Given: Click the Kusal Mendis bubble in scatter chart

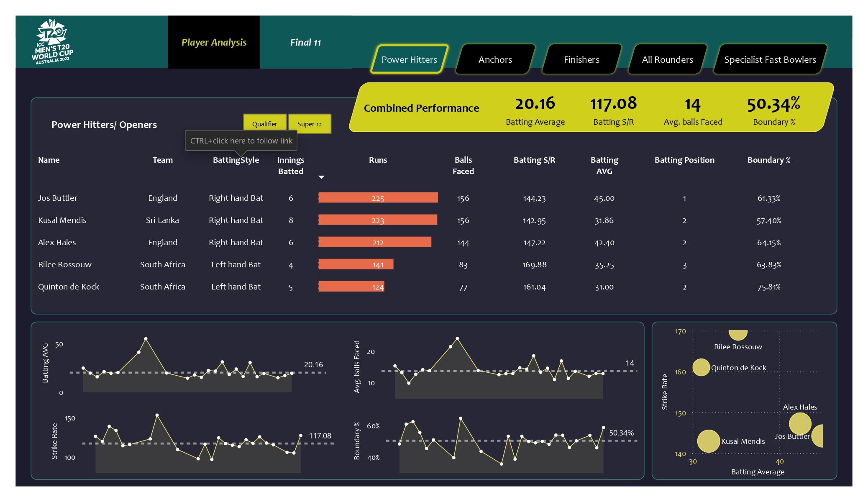Looking at the screenshot, I should 709,441.
